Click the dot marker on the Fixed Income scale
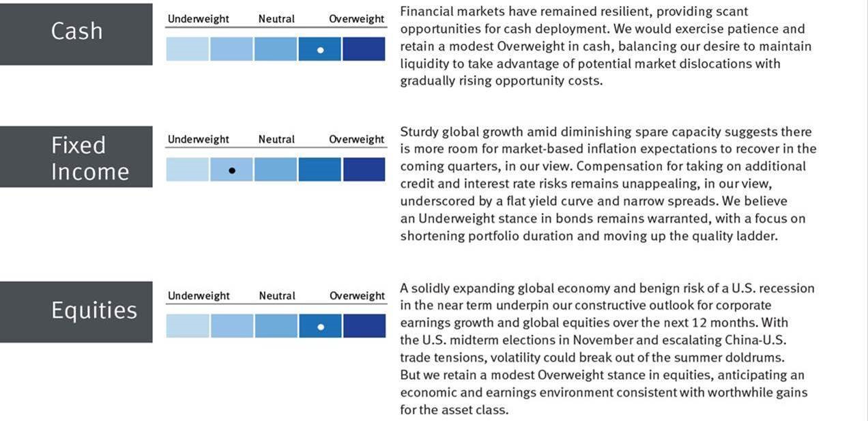868x421 pixels. pos(232,171)
